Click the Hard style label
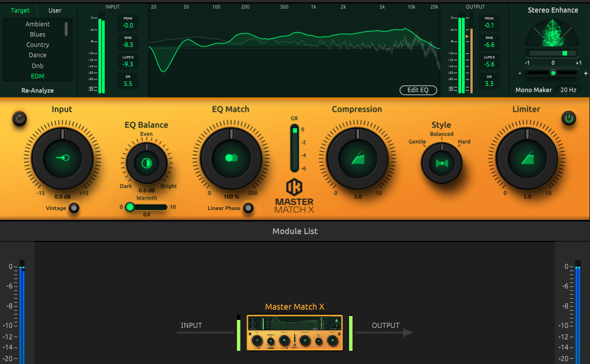Screen dimensions: 590x364 coord(464,141)
